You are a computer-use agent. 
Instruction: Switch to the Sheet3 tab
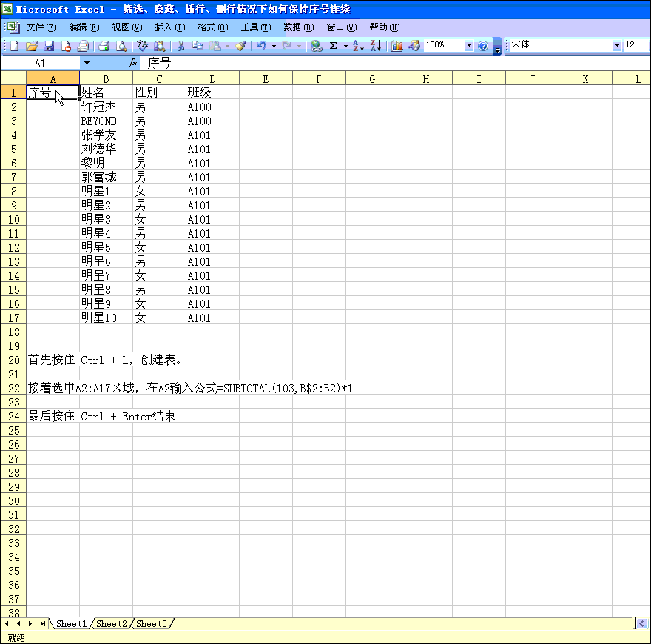(x=152, y=624)
